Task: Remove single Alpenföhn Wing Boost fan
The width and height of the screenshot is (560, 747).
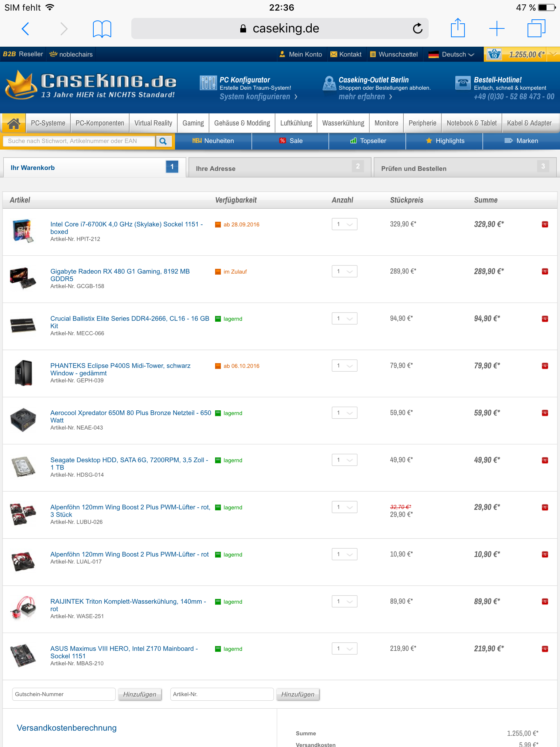Action: tap(545, 554)
